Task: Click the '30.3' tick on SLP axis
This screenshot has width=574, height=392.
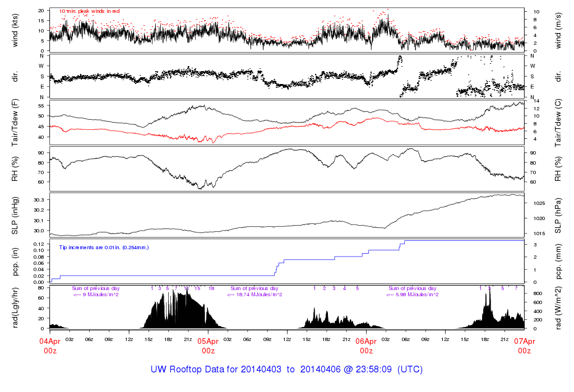Action: 39,200
